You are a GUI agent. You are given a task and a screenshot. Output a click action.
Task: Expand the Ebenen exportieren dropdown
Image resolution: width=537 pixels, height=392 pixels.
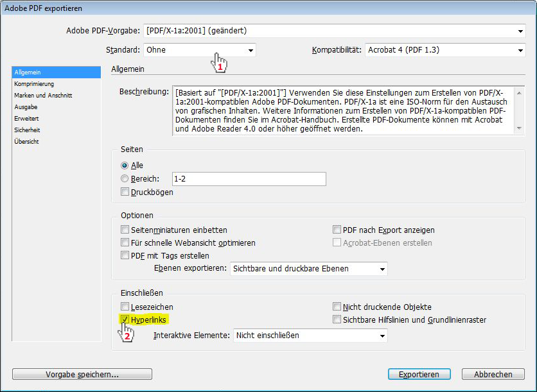(x=308, y=269)
